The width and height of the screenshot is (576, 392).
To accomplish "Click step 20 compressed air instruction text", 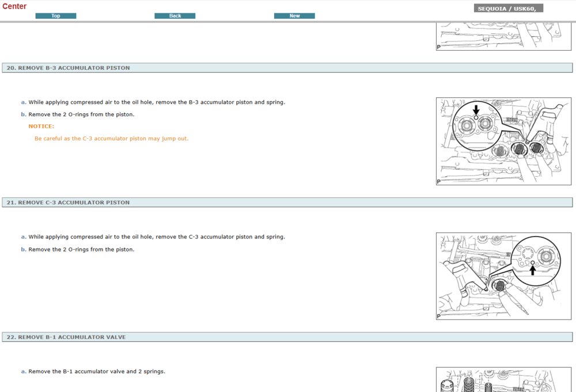I will (x=157, y=102).
